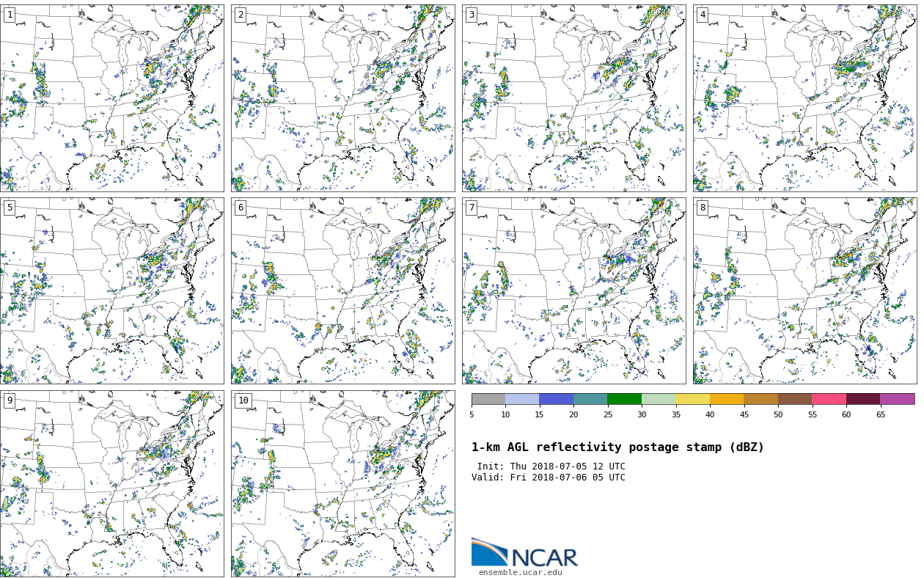The width and height of the screenshot is (924, 578).
Task: Open ensemble member 4 reflectivity map
Action: 804,98
